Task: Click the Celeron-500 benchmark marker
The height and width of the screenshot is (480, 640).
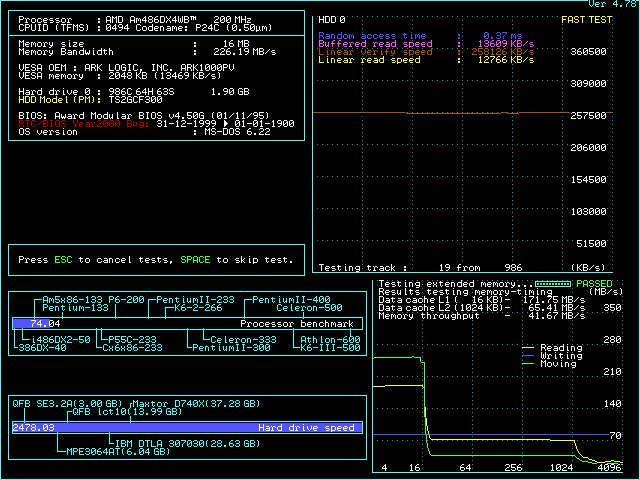Action: [309, 308]
